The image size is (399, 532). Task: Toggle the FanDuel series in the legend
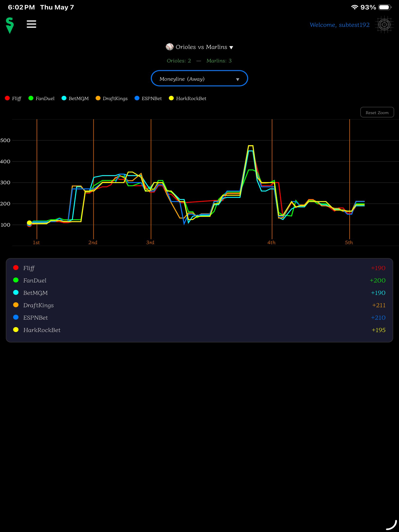41,98
